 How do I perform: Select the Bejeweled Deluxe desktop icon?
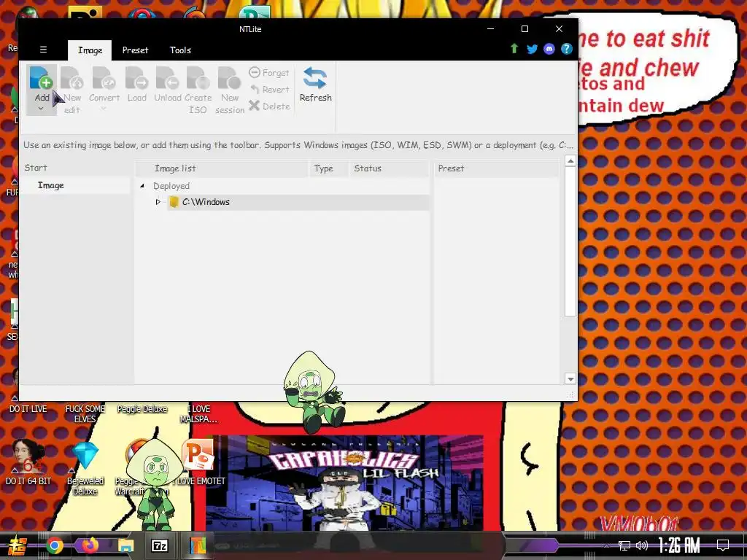click(x=85, y=469)
